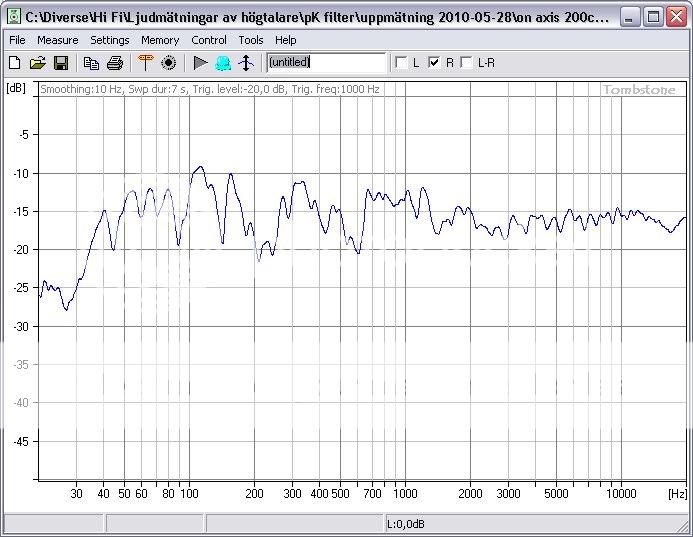The image size is (693, 537).
Task: Open a file with the folder icon
Action: click(x=37, y=63)
